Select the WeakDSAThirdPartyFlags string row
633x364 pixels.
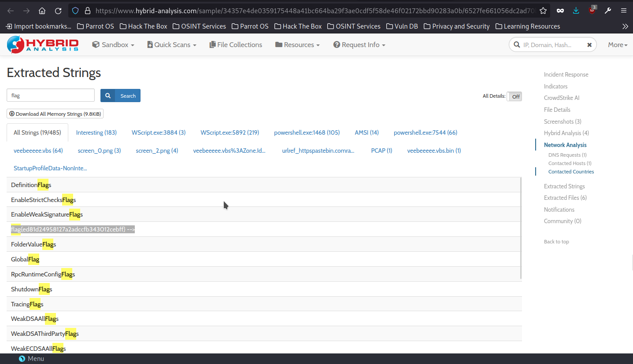(x=264, y=334)
